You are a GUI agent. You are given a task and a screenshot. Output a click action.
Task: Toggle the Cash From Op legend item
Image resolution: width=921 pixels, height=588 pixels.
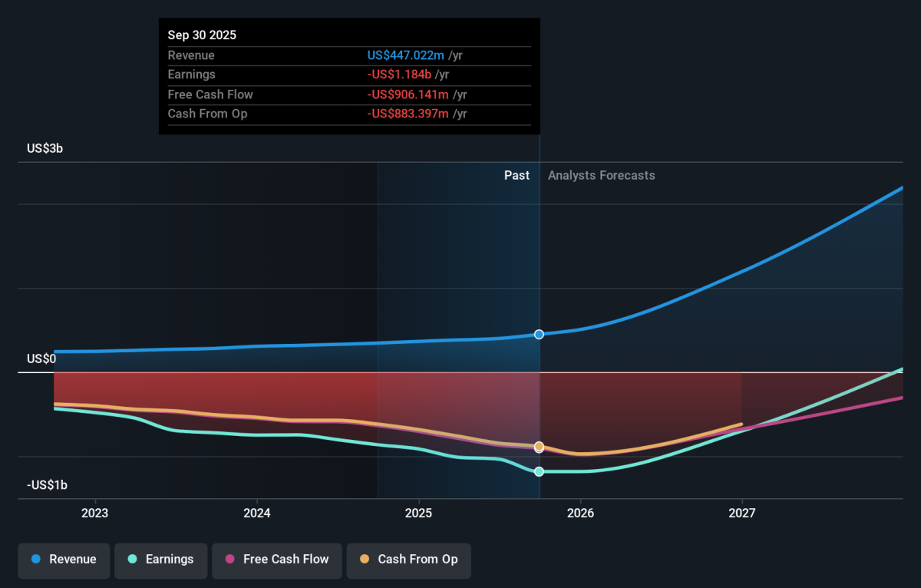(x=408, y=560)
